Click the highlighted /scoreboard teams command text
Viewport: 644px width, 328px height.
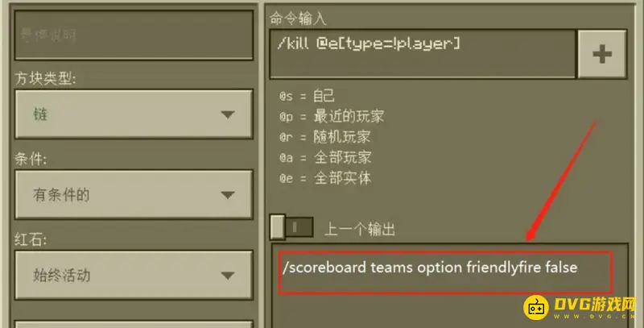point(430,268)
